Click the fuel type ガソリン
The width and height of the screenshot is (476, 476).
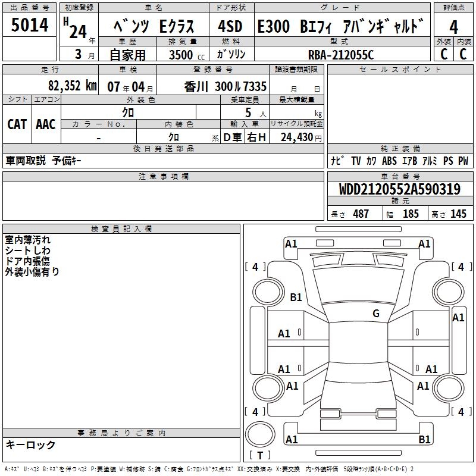click(231, 54)
